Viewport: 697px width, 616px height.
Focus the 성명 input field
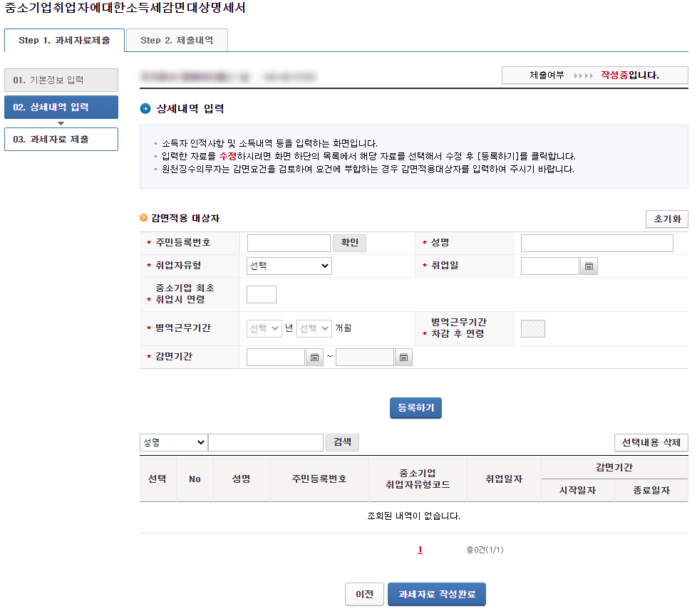(597, 243)
